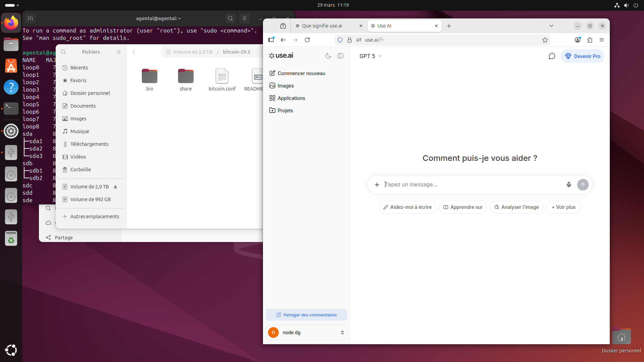Open the Firefox list all tabs chevron
This screenshot has height=362, width=644.
coord(551,26)
